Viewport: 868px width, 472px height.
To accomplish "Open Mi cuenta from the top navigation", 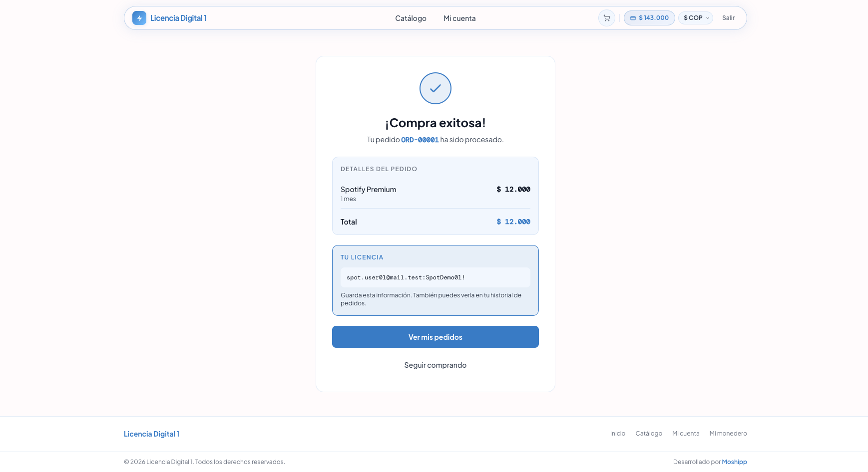I will click(459, 18).
